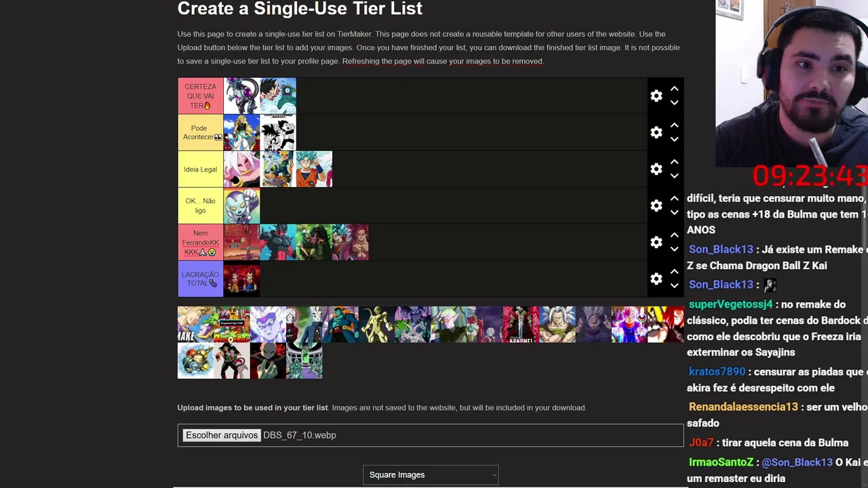The width and height of the screenshot is (868, 488).
Task: Click the Ideia Legal tier label text
Action: click(x=200, y=169)
